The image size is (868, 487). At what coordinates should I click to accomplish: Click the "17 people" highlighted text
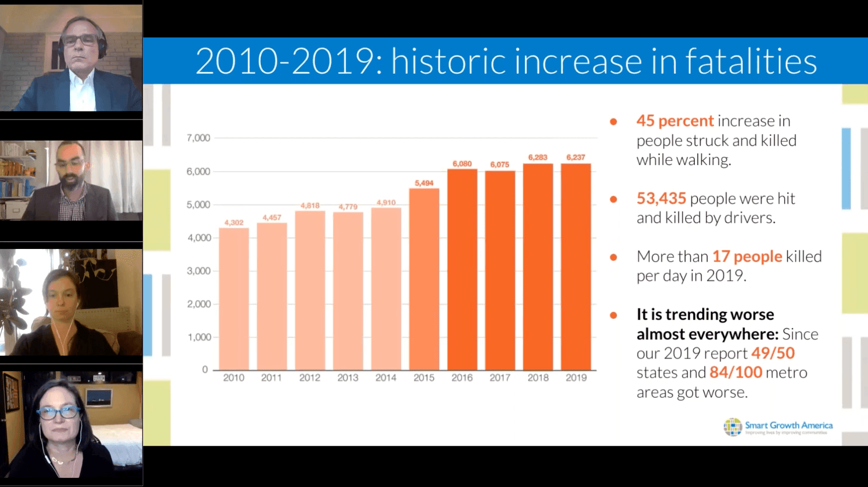tap(747, 257)
